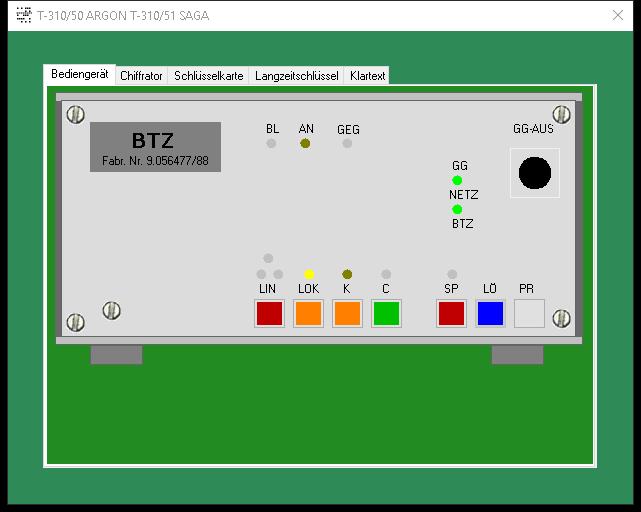Push the red SP button
The image size is (641, 512).
(x=451, y=313)
